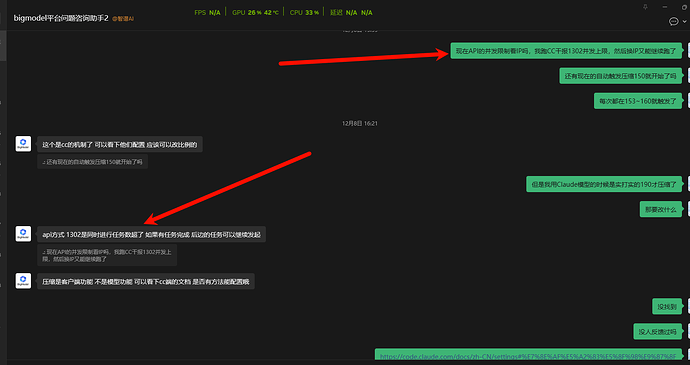Select the @智谱AI label near title
Viewport: 690px width, 365px height.
pos(123,19)
